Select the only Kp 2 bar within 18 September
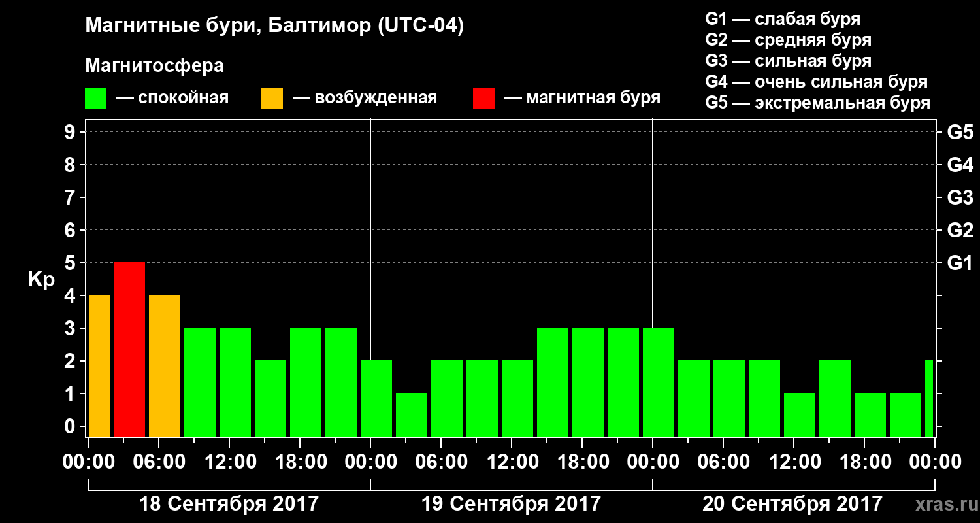 [270, 398]
